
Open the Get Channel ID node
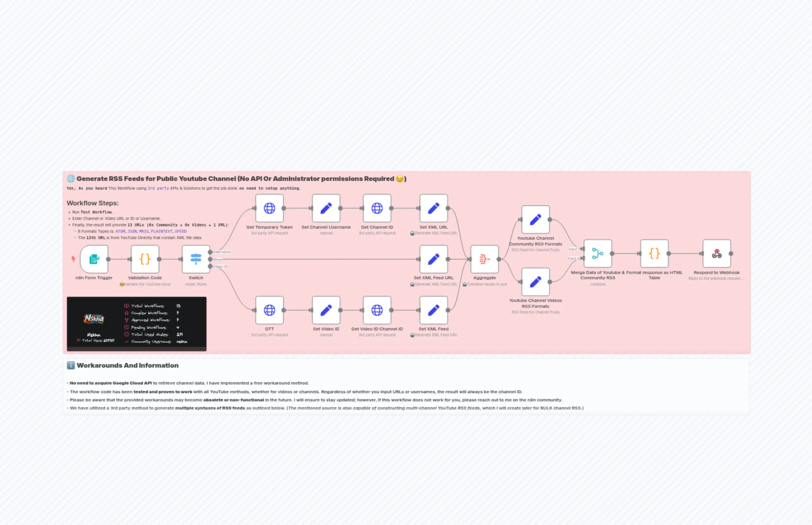click(x=377, y=208)
